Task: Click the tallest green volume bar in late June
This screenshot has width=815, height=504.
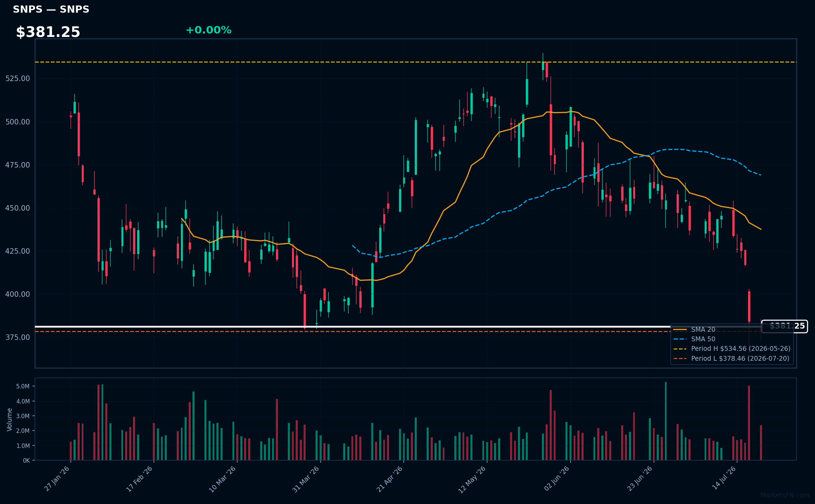Action: tap(666, 421)
